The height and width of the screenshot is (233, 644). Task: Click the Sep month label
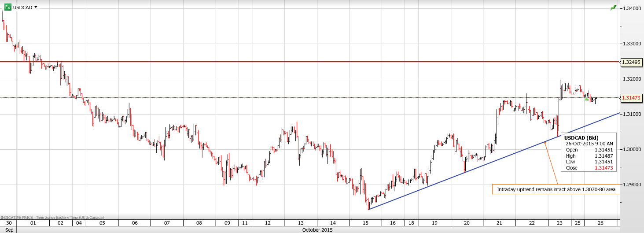point(9,230)
